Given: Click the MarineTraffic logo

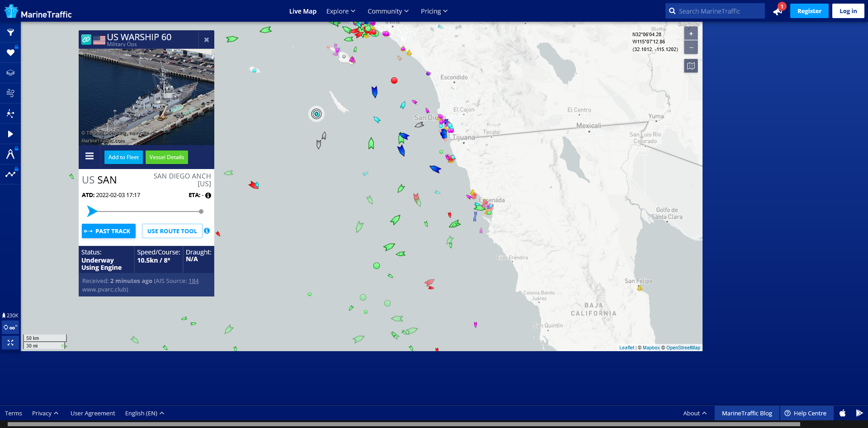Looking at the screenshot, I should [x=38, y=11].
